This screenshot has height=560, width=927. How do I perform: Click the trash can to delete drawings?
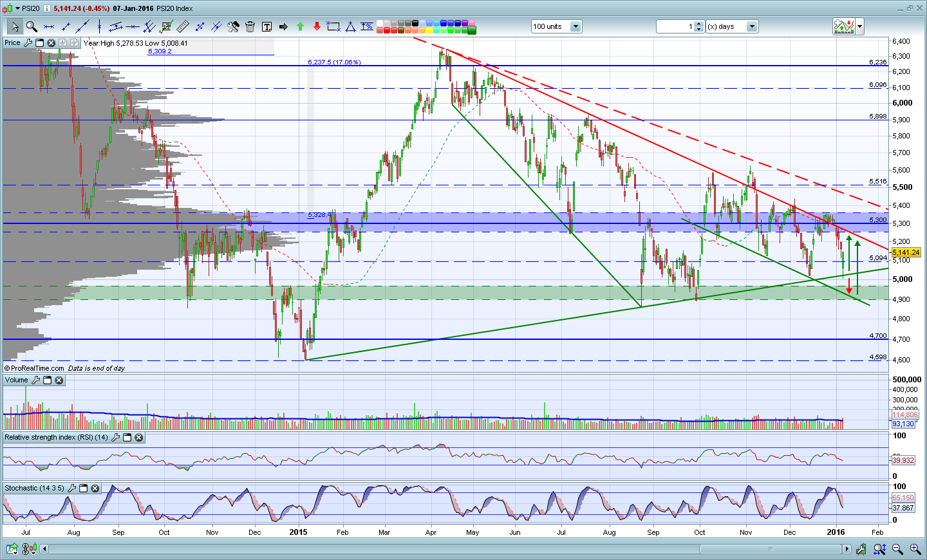250,26
